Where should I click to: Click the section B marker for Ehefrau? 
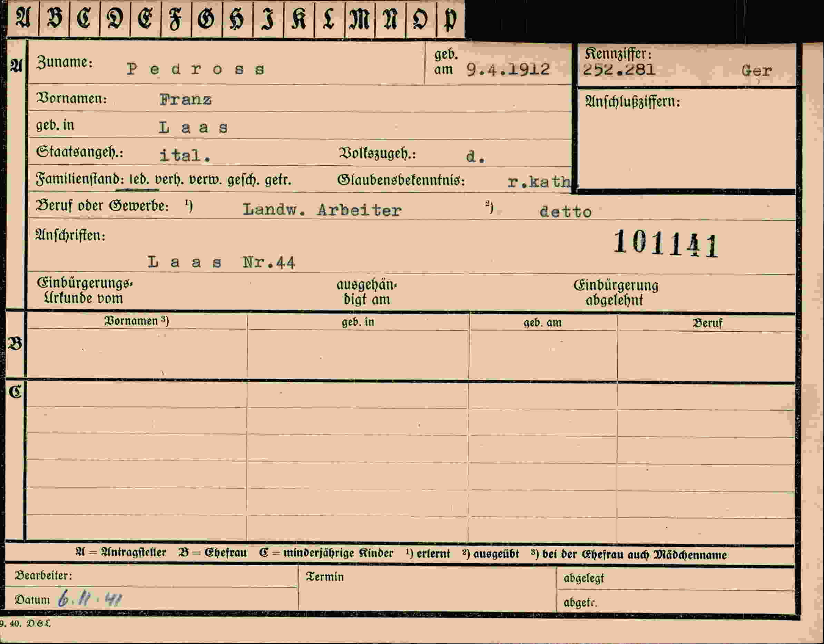[x=15, y=344]
